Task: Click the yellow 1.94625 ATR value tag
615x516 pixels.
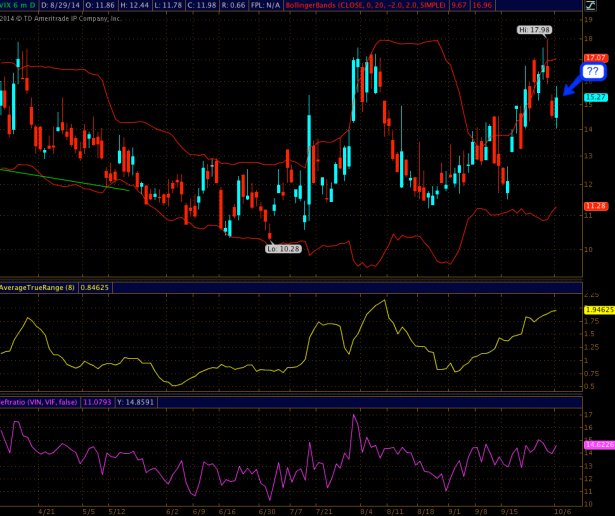Action: click(597, 310)
